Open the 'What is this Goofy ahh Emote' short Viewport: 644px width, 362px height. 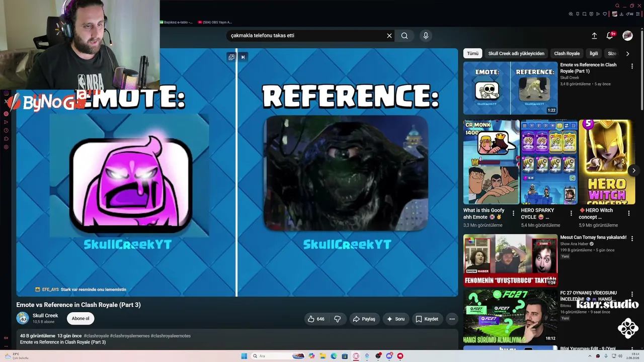pyautogui.click(x=491, y=162)
